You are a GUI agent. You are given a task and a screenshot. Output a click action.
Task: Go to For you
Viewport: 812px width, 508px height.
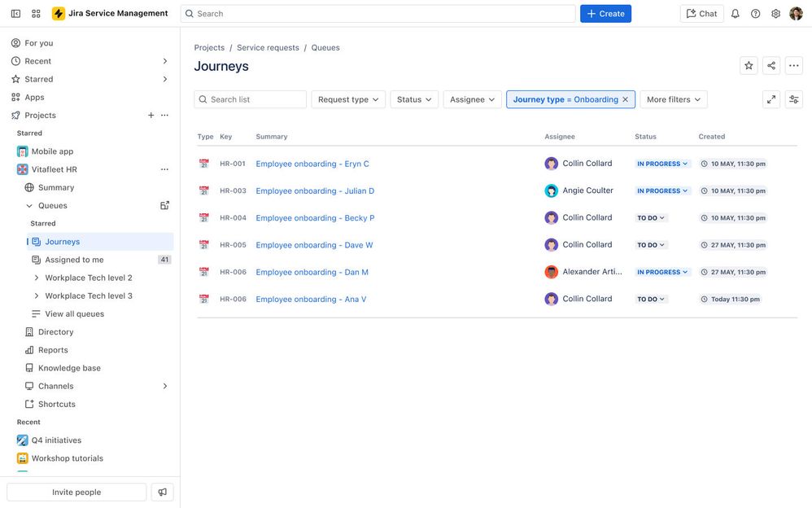38,43
